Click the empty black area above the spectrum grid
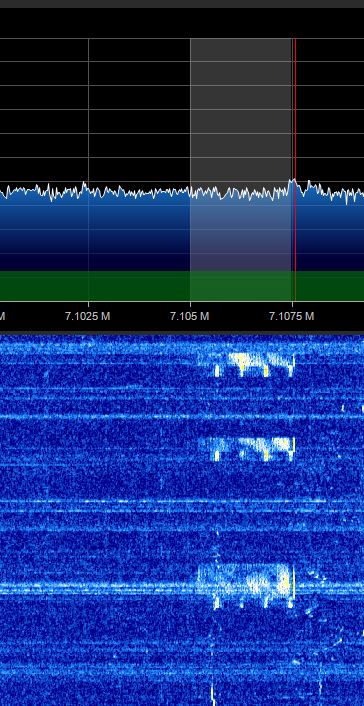This screenshot has height=706, width=364. pyautogui.click(x=182, y=23)
